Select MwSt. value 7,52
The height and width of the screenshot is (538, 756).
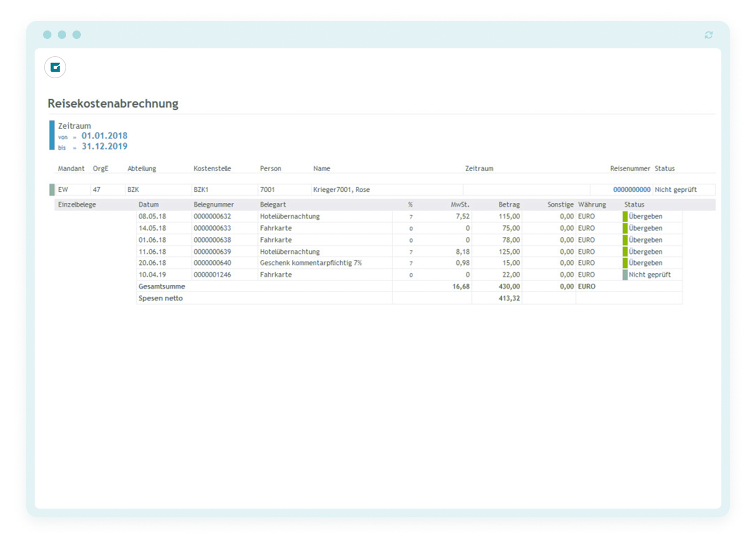pos(463,216)
